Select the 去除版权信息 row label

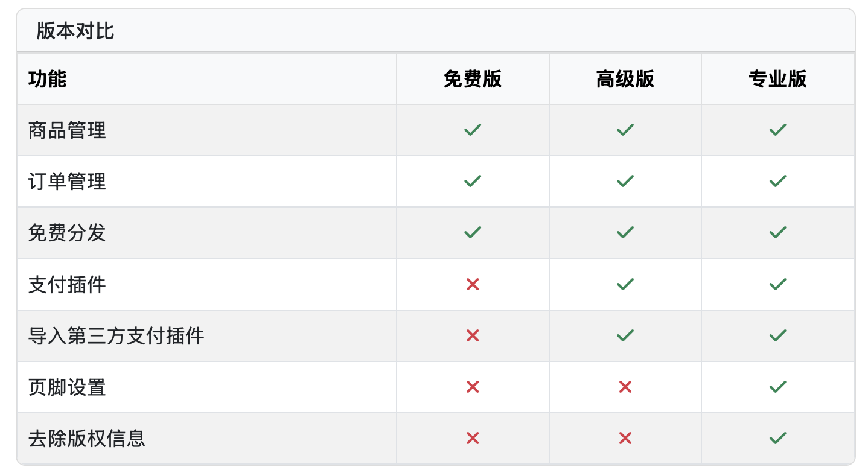[x=86, y=439]
